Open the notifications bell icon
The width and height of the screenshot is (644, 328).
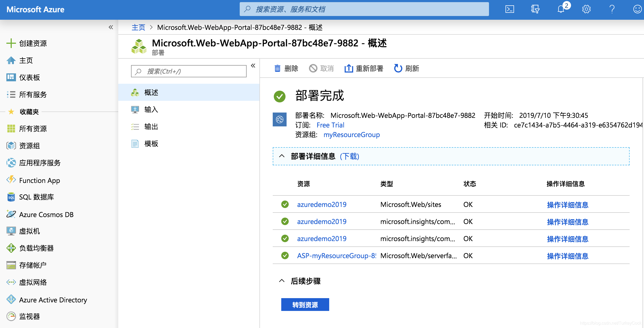pos(561,9)
